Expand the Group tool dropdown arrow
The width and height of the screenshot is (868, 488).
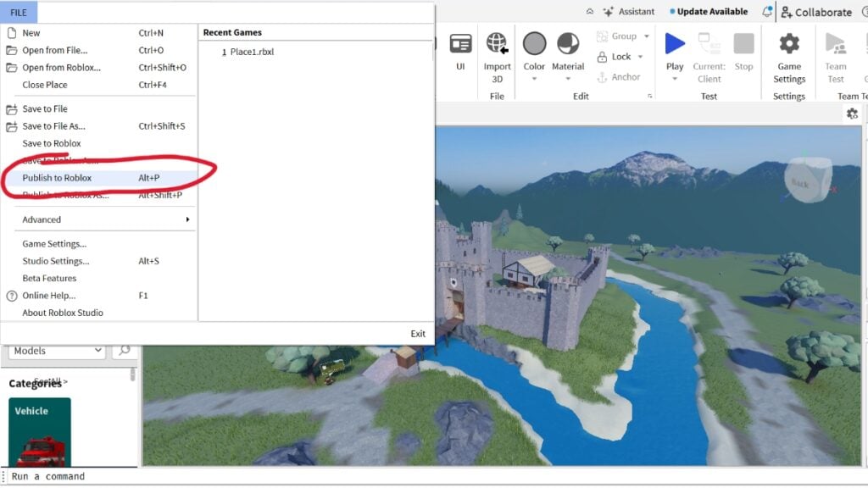[x=646, y=36]
